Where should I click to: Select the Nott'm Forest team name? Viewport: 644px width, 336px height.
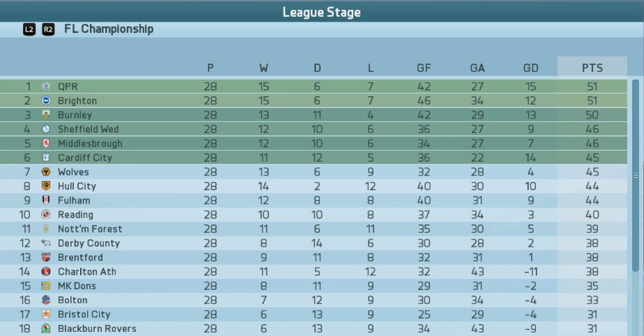point(90,229)
